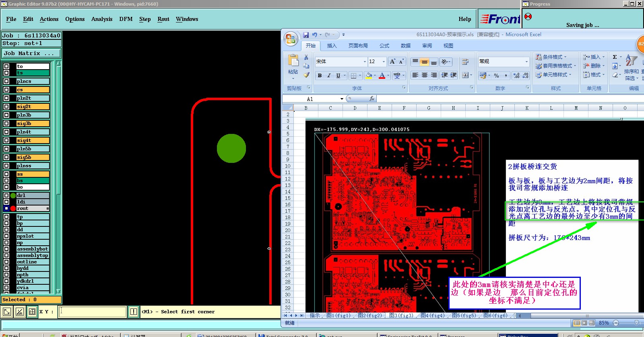Click the exclamation mark icon in Graphic Editor
Screen dimensions: 644x337
click(134, 312)
